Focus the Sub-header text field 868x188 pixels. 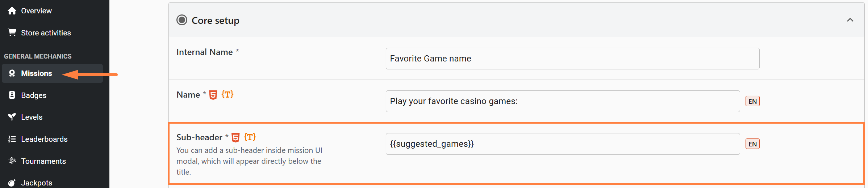click(x=563, y=144)
